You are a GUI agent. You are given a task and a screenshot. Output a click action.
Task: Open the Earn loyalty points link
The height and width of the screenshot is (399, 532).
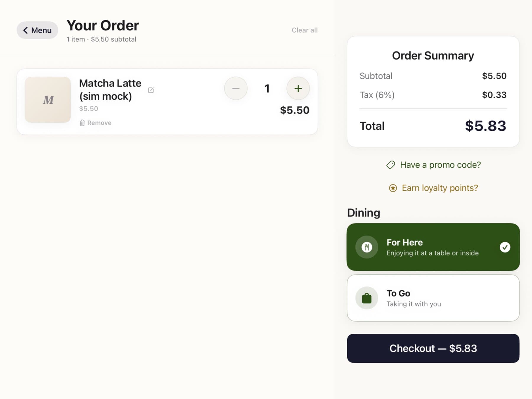point(439,188)
